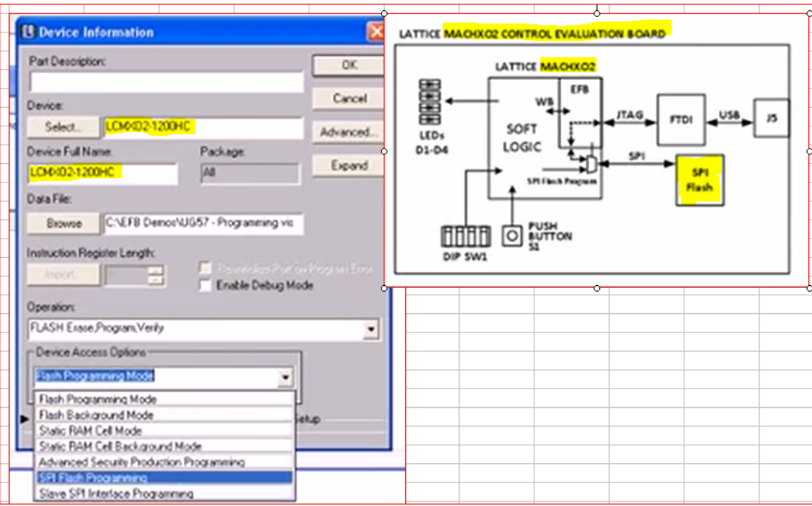Viewport: 812px width, 506px height.
Task: Click the greyed Import button
Action: click(x=63, y=275)
